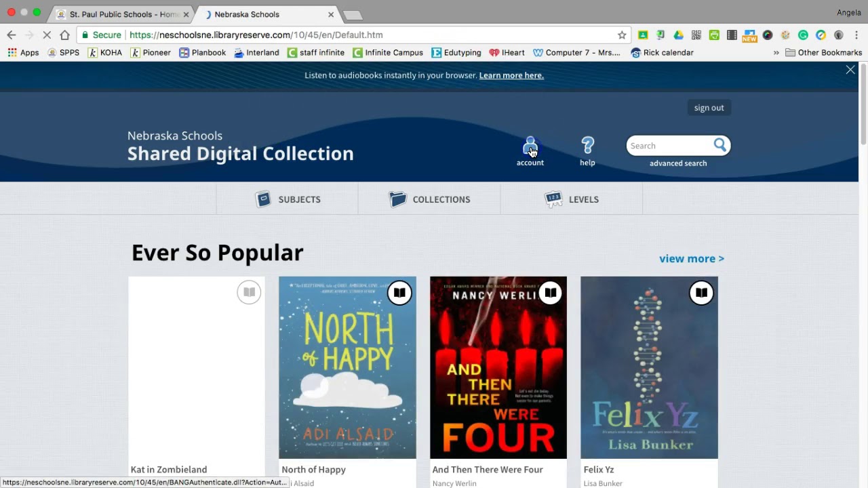868x488 pixels.
Task: Click author Nancy Werlin
Action: point(454,483)
